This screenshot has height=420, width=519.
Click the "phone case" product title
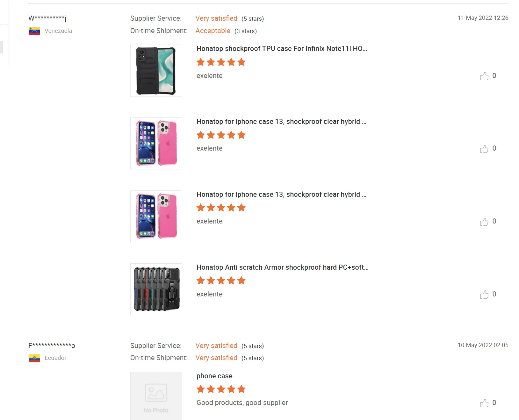(214, 376)
